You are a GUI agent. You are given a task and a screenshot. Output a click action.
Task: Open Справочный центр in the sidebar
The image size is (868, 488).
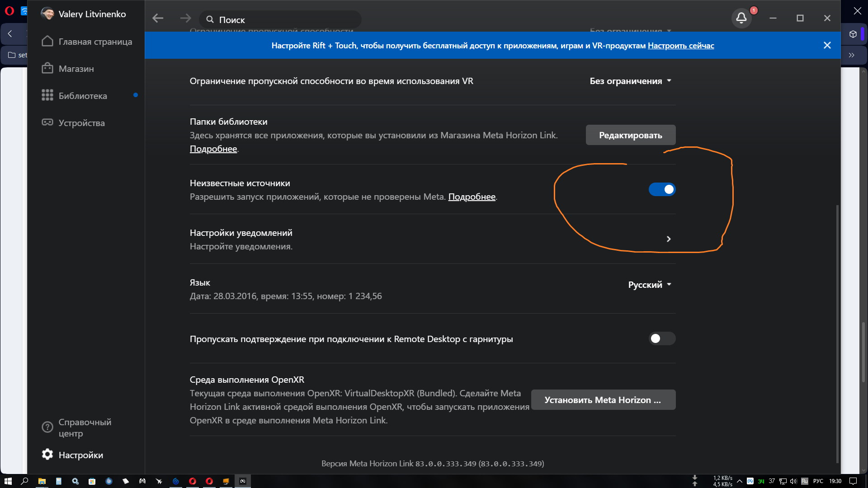[77, 427]
